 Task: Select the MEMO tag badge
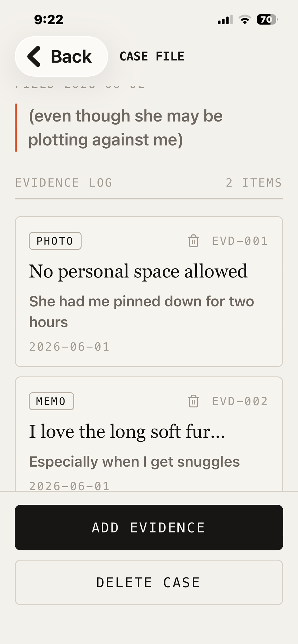click(51, 401)
